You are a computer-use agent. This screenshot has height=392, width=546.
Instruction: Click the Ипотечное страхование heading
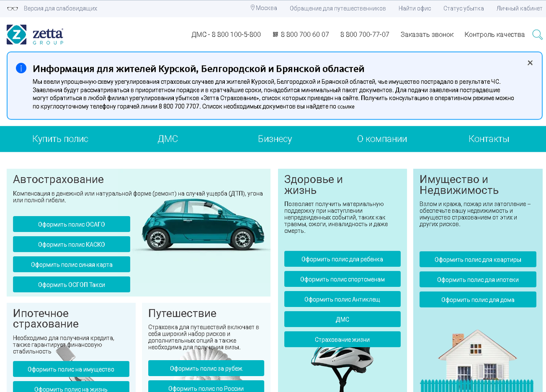(45, 318)
